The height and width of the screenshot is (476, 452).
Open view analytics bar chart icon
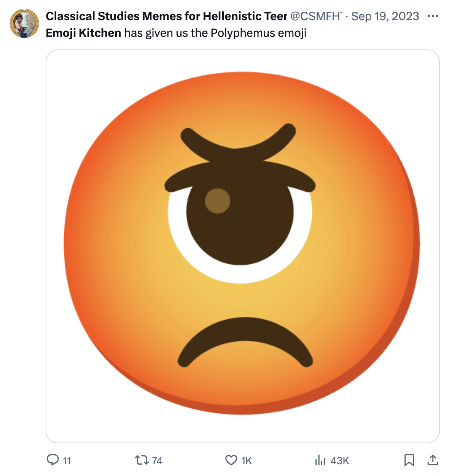click(320, 461)
